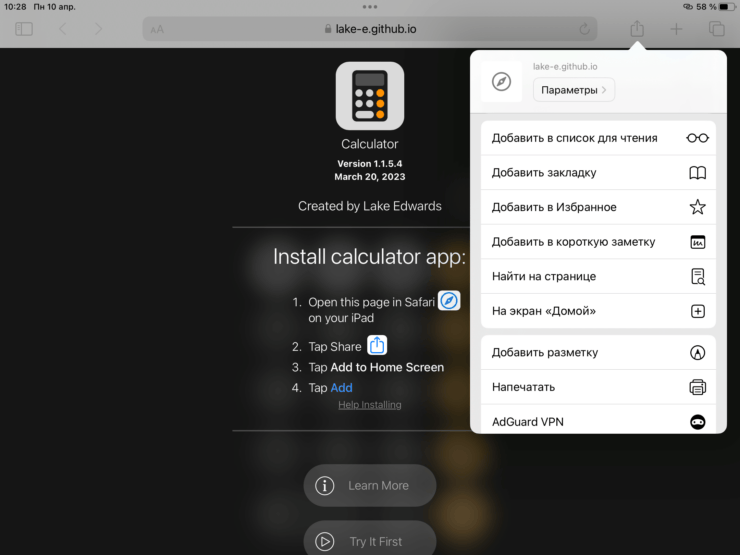Tap the lake-e.github.io address field
The image size is (740, 555).
(370, 29)
